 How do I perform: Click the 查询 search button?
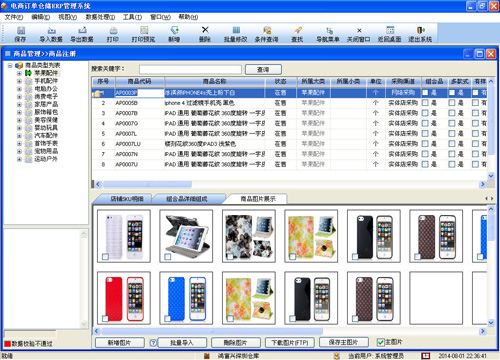pos(263,70)
